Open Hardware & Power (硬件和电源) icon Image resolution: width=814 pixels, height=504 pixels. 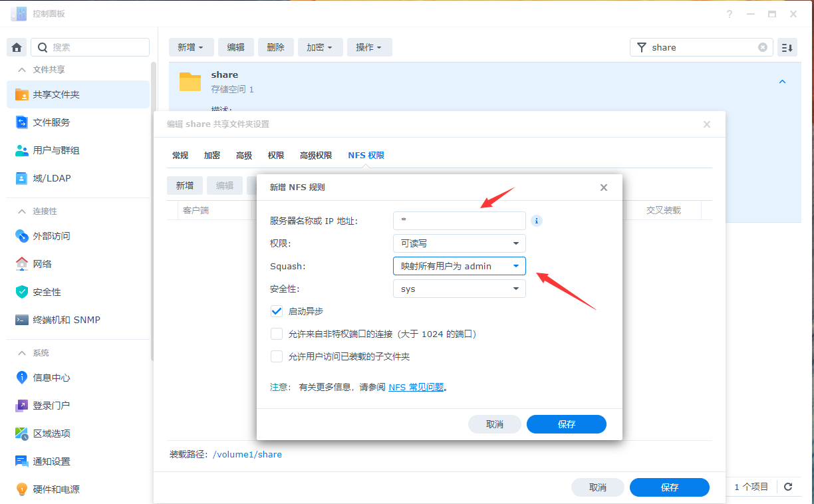pyautogui.click(x=22, y=489)
